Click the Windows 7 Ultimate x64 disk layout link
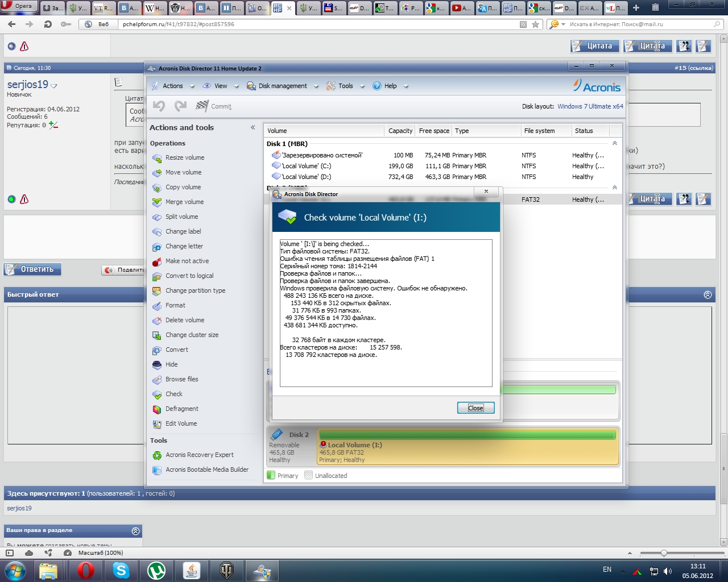The height and width of the screenshot is (582, 728). [x=590, y=106]
